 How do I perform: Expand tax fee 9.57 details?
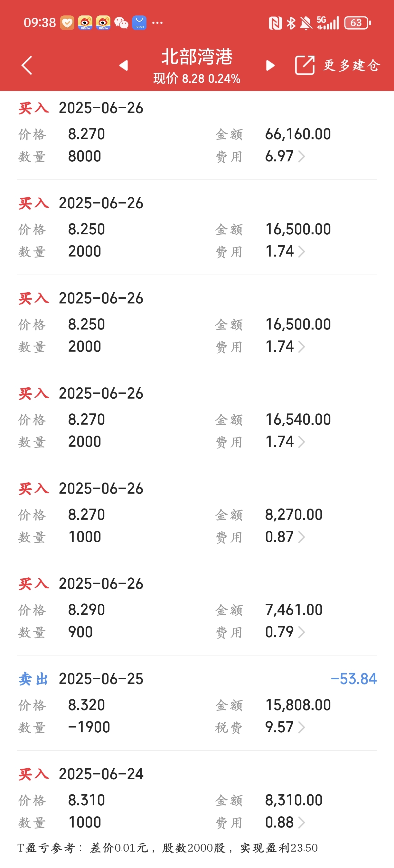point(302,728)
